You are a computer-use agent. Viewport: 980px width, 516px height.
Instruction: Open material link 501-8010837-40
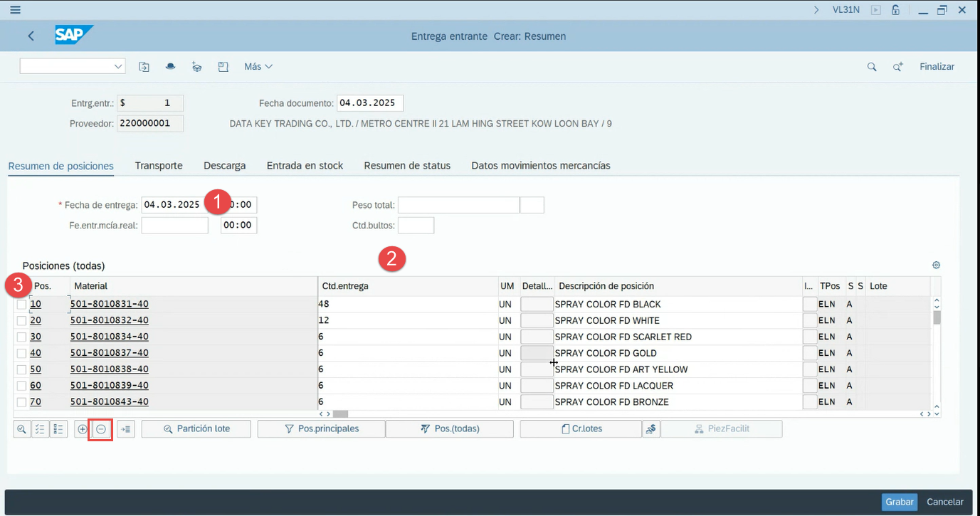[110, 354]
